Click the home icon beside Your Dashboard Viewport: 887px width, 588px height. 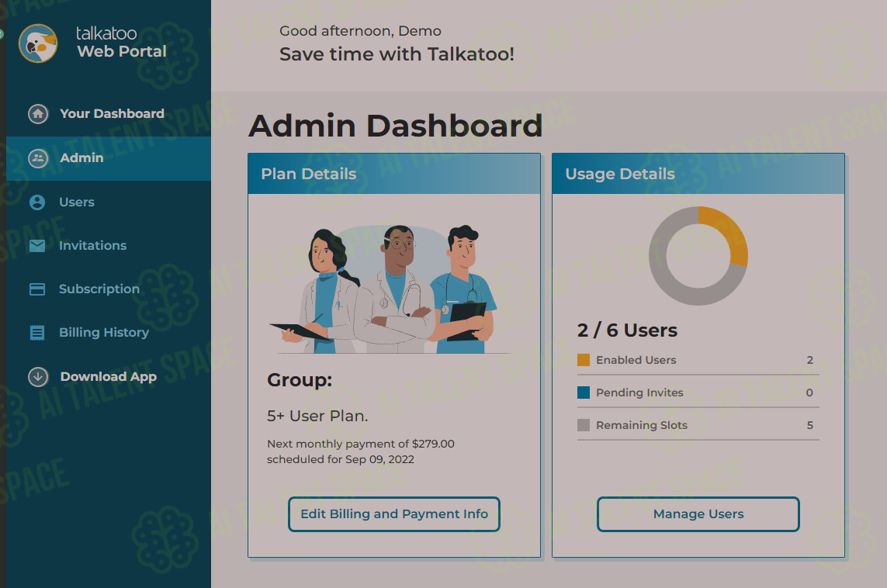pyautogui.click(x=38, y=113)
